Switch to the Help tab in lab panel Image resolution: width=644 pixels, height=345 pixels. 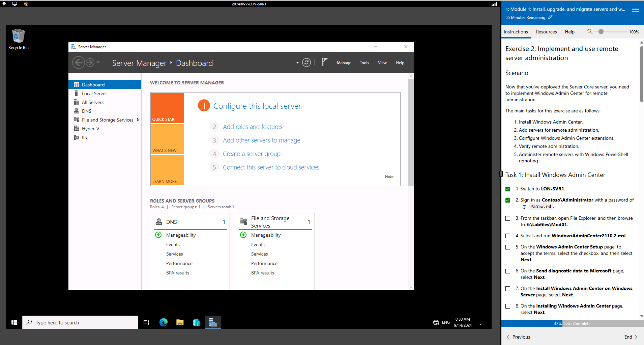569,32
